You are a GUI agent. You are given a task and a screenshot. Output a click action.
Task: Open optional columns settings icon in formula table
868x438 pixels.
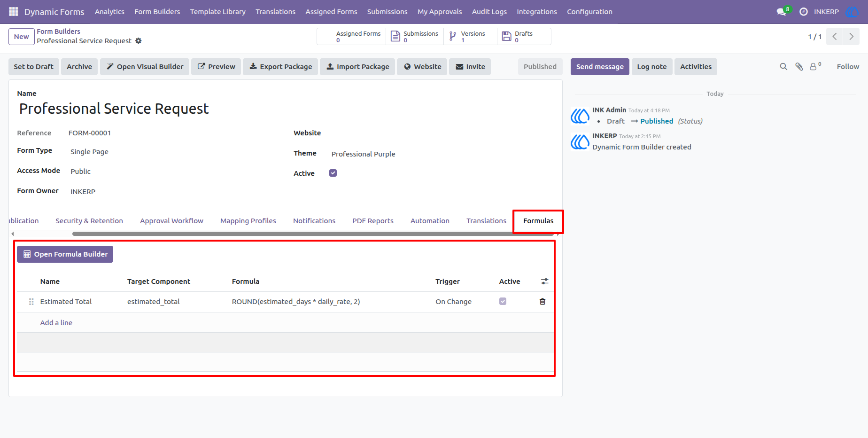pyautogui.click(x=544, y=282)
